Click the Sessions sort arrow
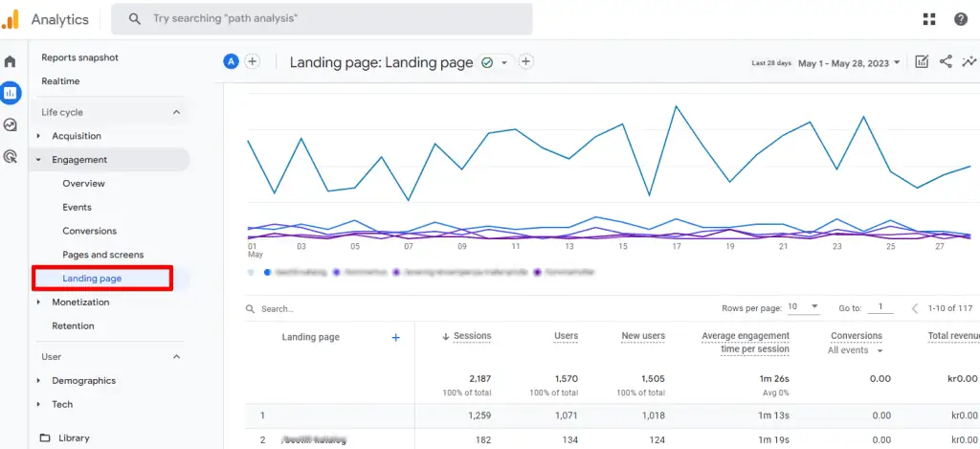The height and width of the screenshot is (449, 980). click(x=446, y=336)
